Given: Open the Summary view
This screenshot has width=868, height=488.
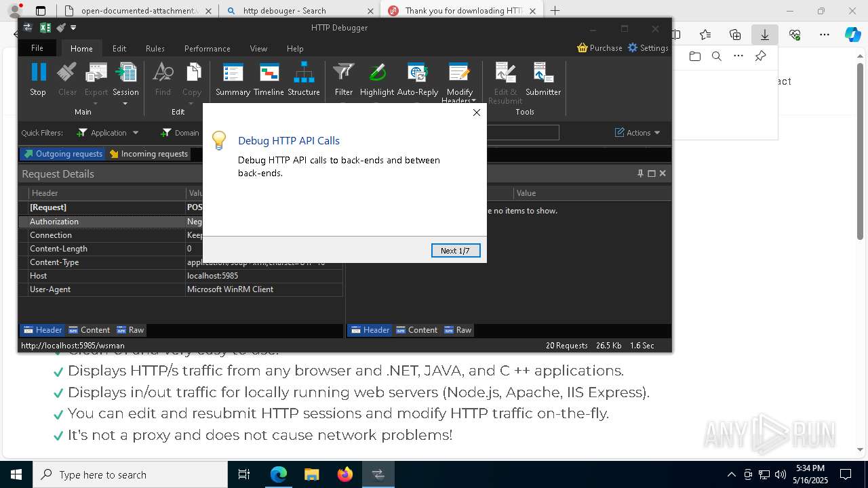Looking at the screenshot, I should pos(233,79).
